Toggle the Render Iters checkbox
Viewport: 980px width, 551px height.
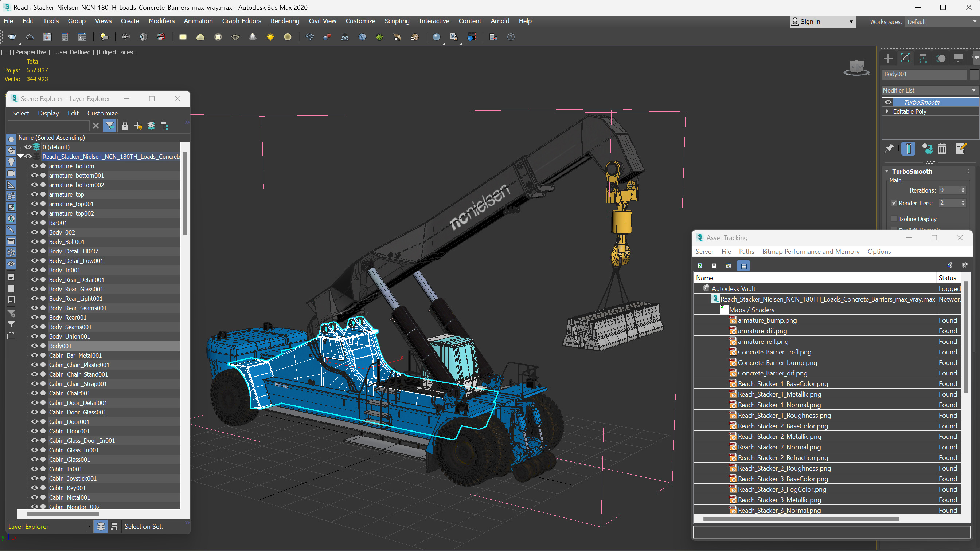[x=894, y=203]
